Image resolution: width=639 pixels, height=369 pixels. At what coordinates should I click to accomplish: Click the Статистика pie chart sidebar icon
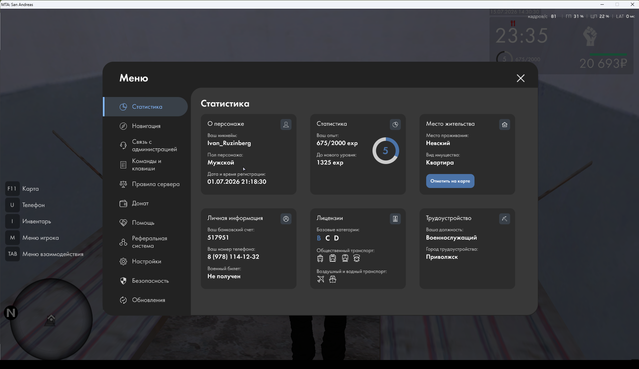pos(123,107)
